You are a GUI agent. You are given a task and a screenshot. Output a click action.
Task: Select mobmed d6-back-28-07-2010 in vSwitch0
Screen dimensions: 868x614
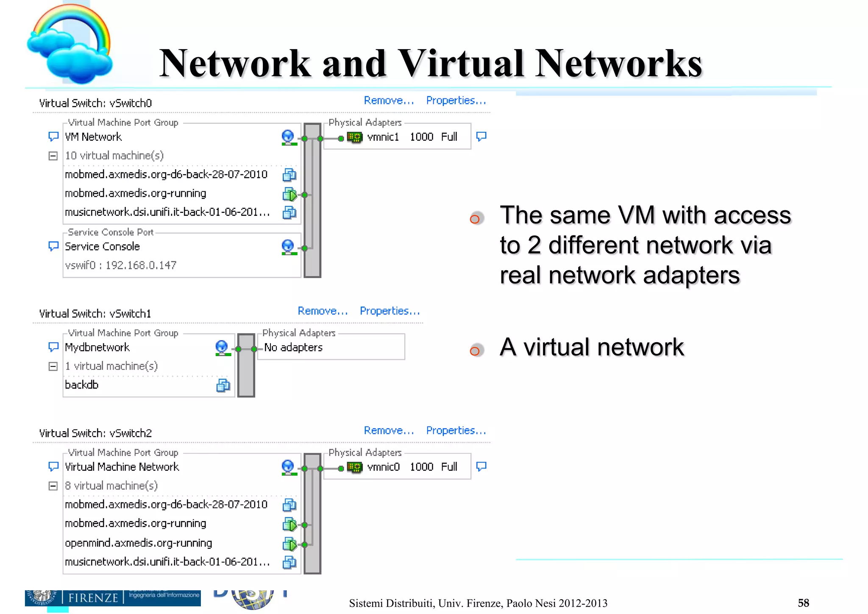click(x=166, y=175)
